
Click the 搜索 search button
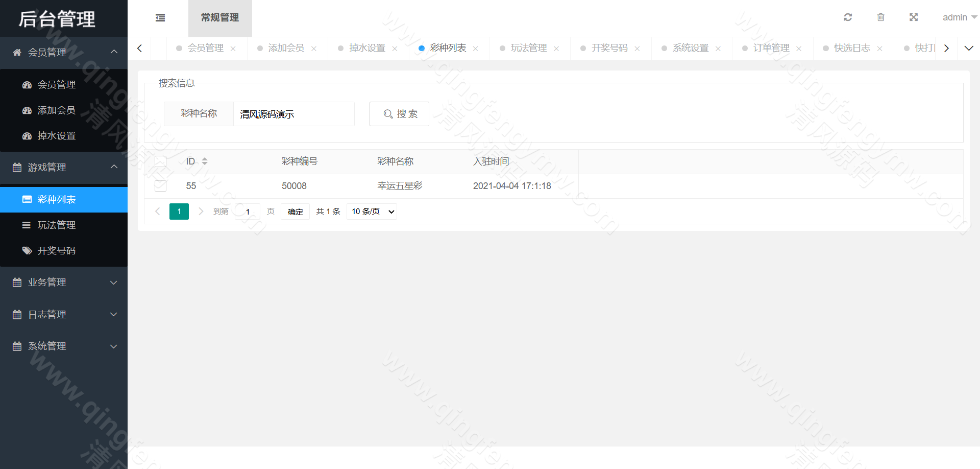[399, 114]
